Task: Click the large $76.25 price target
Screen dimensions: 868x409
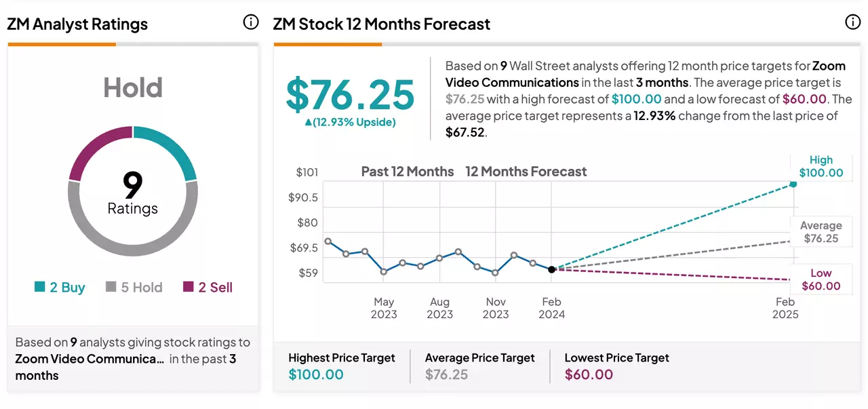Action: tap(350, 94)
